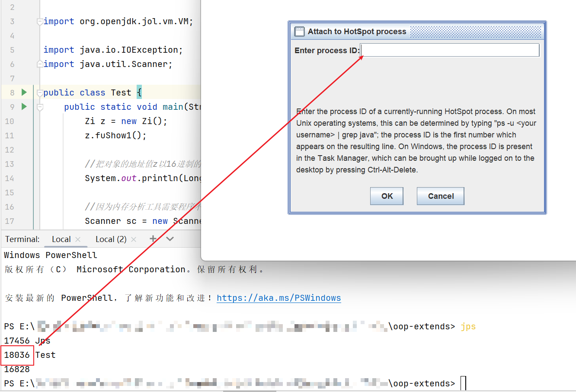This screenshot has width=576, height=392.
Task: Run the main method via its gutter arrow
Action: (x=24, y=106)
